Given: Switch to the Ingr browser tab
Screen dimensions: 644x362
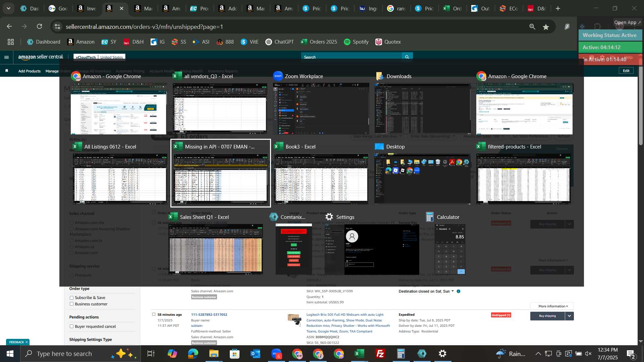Looking at the screenshot, I should tap(368, 8).
